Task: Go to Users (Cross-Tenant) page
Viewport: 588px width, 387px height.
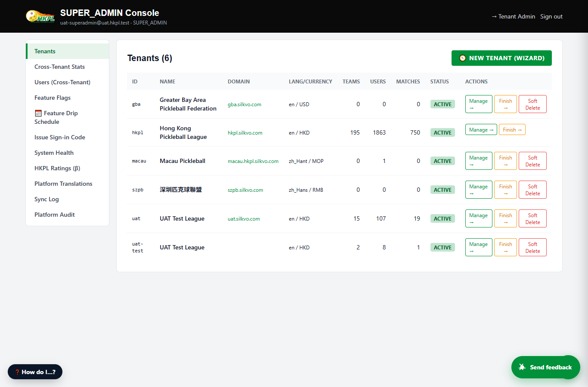Action: pyautogui.click(x=68, y=82)
